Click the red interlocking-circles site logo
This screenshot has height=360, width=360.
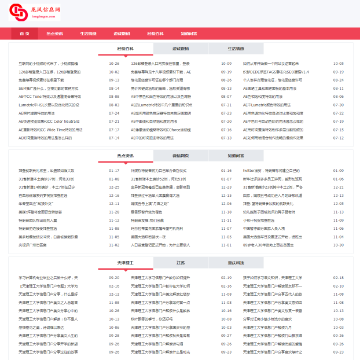point(18,12)
